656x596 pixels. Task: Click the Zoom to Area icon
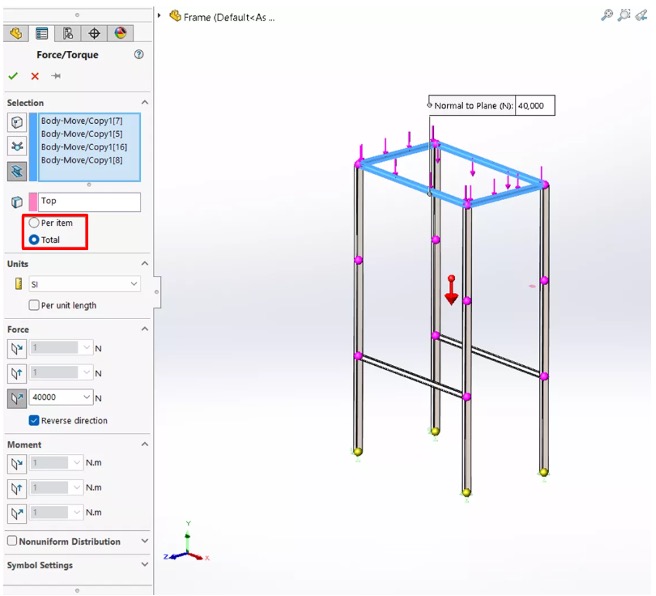click(x=624, y=15)
